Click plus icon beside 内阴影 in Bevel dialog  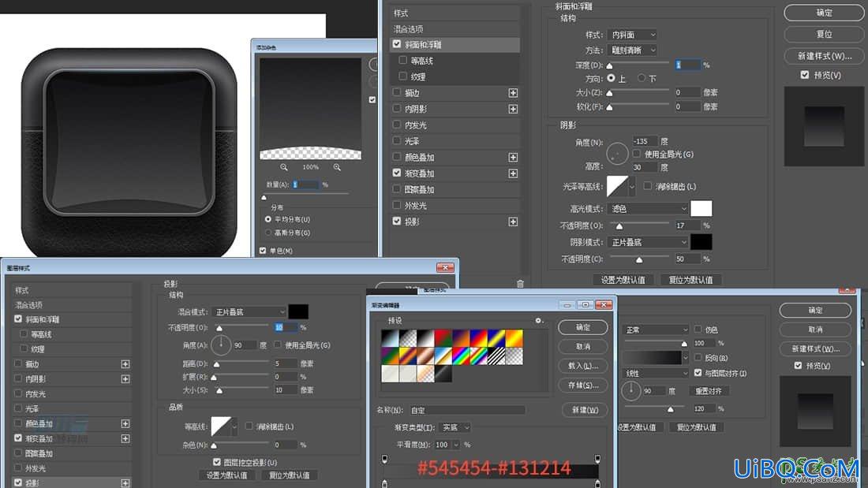[x=513, y=109]
